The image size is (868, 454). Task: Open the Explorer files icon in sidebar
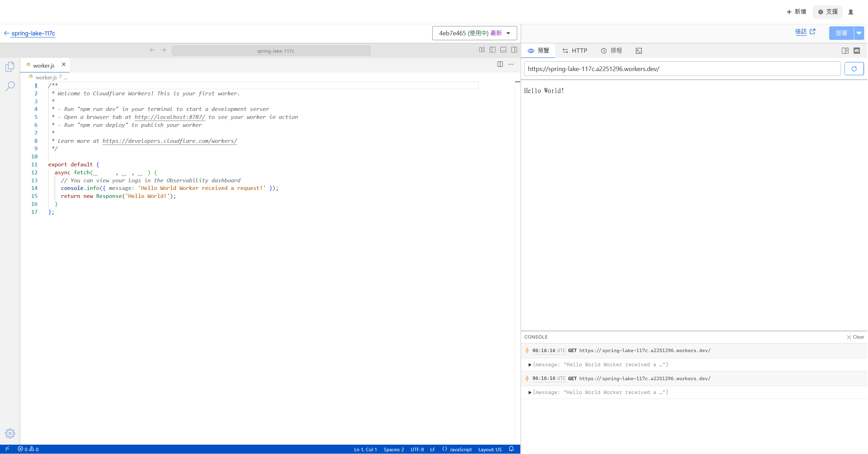coord(10,67)
